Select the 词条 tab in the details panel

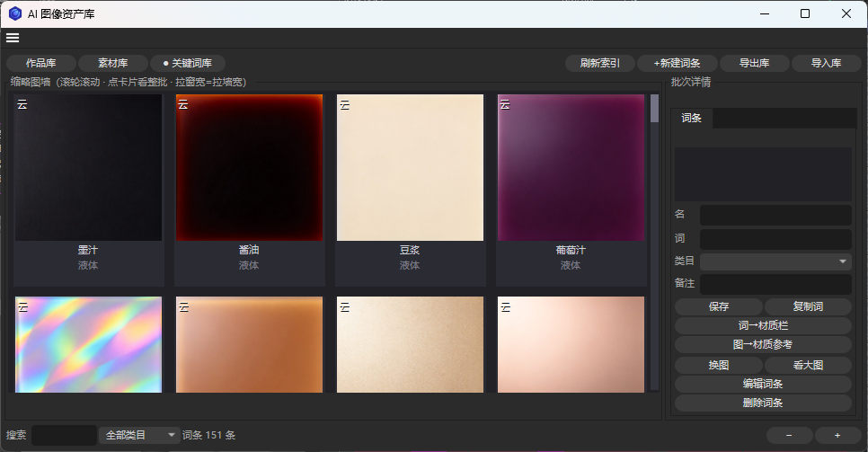point(691,118)
